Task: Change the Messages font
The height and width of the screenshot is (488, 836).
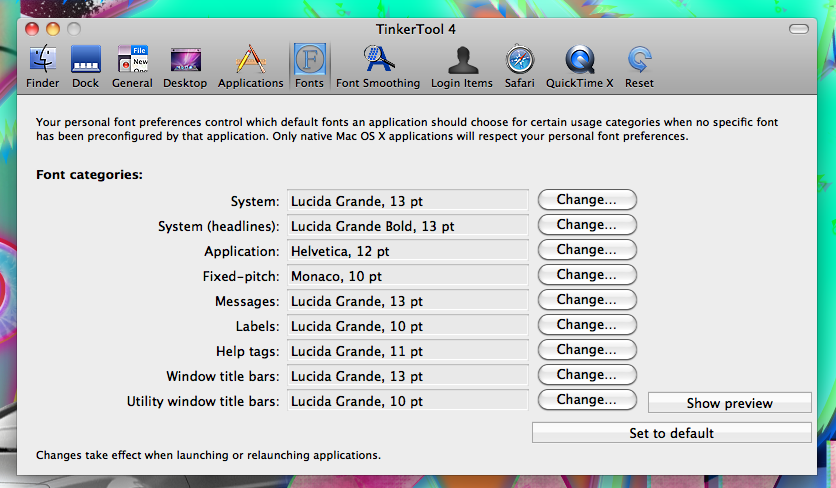Action: tap(587, 300)
